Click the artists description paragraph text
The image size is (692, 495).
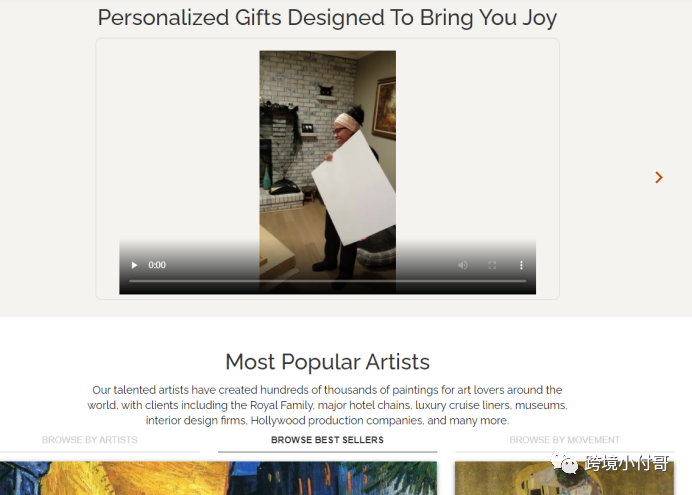click(327, 405)
